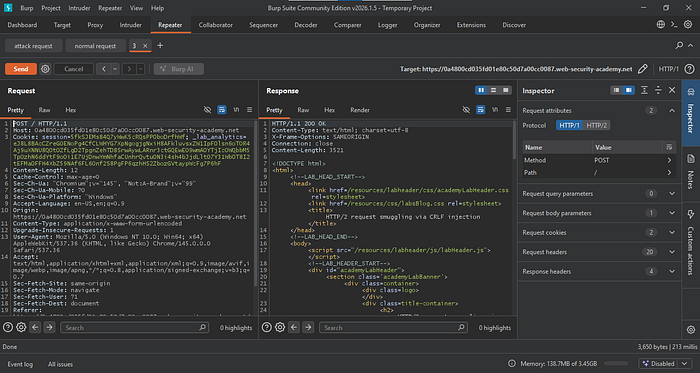Open Response search help icon
700x373 pixels.
coord(267,327)
